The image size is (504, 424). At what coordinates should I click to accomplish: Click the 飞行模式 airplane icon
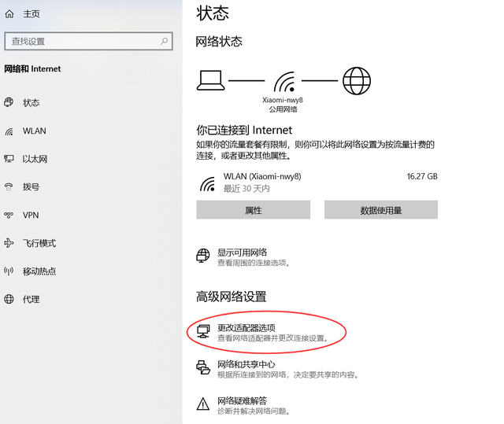[9, 243]
